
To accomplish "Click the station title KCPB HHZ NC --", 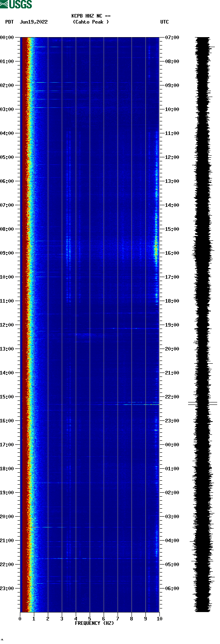I will click(91, 16).
